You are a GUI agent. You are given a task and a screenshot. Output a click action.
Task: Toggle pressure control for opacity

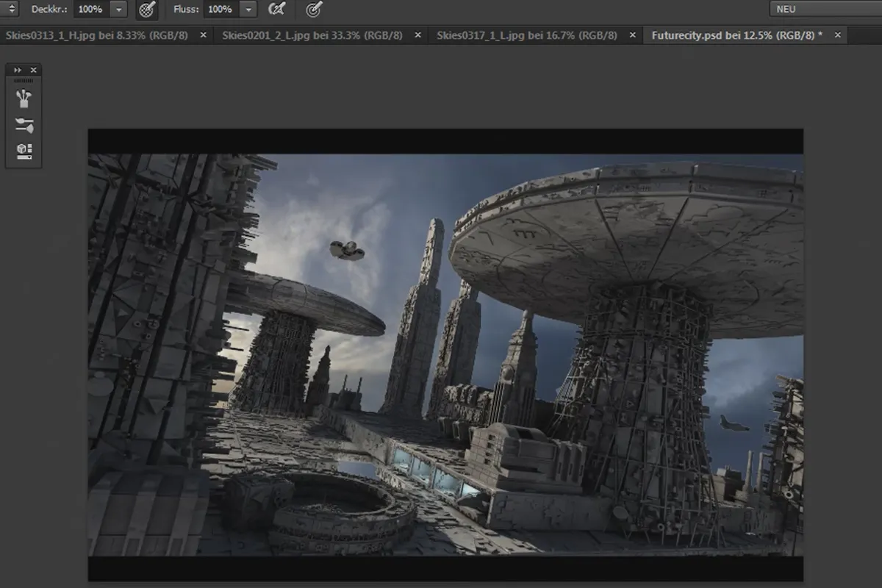point(147,10)
